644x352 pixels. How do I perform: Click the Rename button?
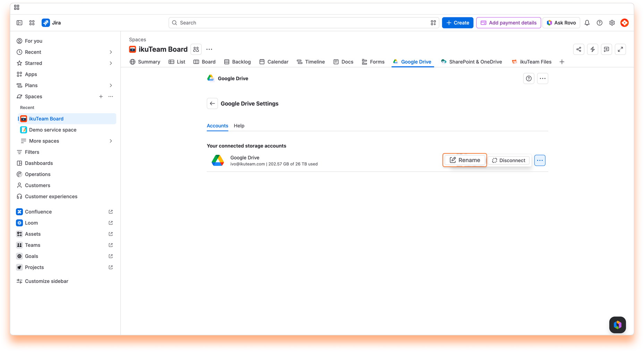coord(465,160)
